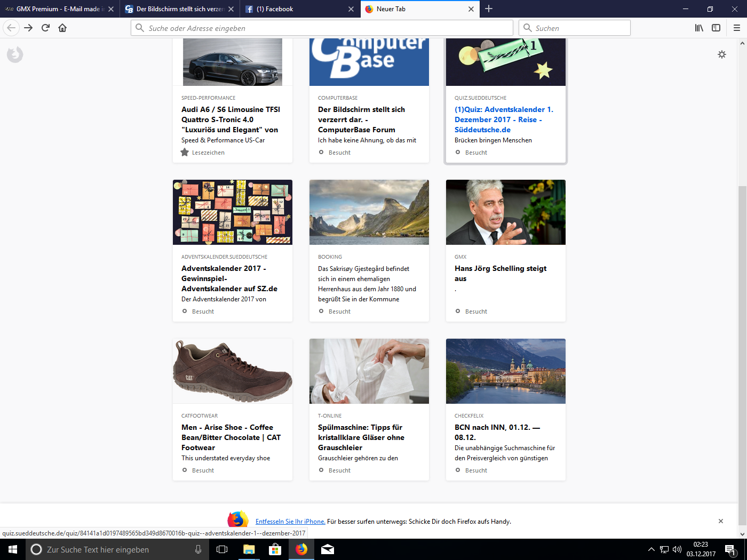Click the Lesezeichen star bookmark icon
This screenshot has width=747, height=560.
[x=185, y=153]
